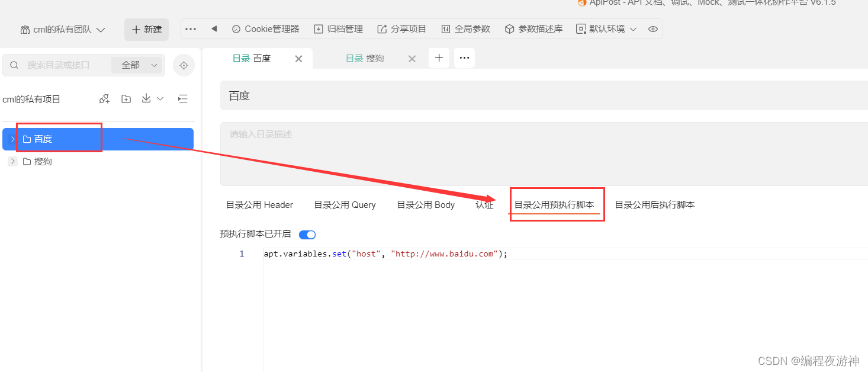The height and width of the screenshot is (372, 868).
Task: Open 归档管理 (archive management)
Action: tap(338, 28)
